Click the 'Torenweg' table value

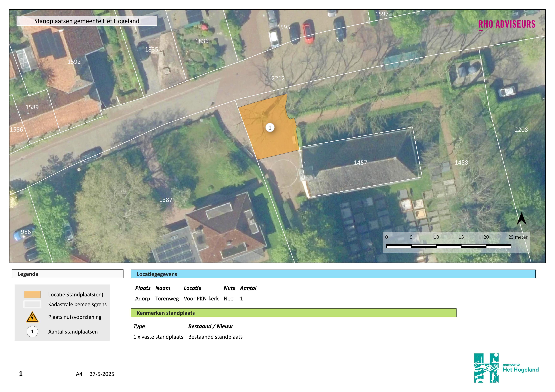167,299
